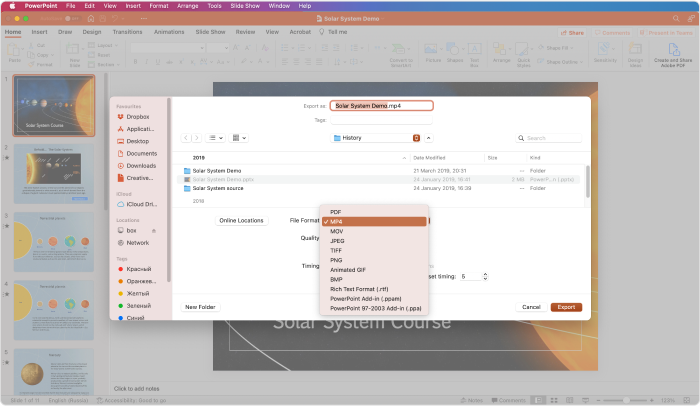The image size is (700, 406).
Task: Open Network location in sidebar
Action: [x=133, y=243]
